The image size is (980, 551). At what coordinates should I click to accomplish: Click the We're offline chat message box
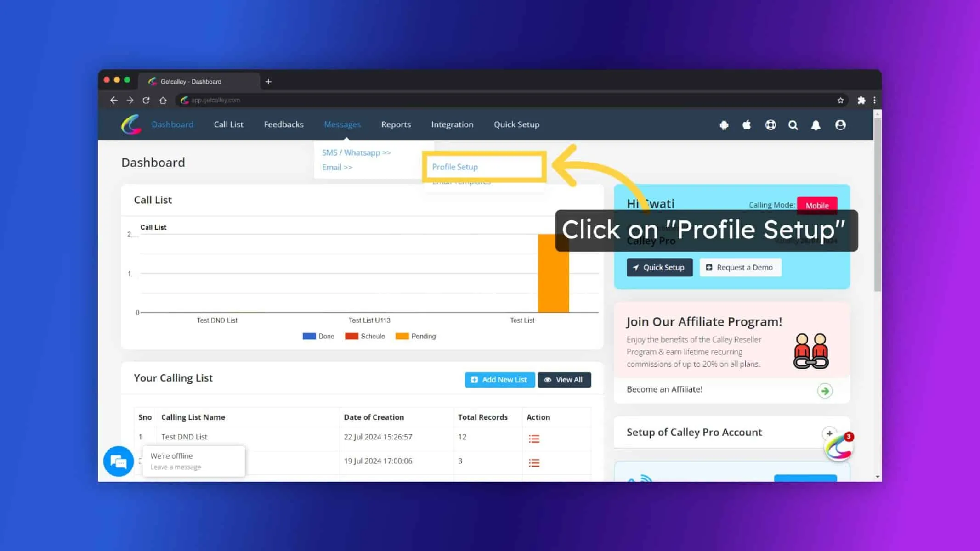point(194,461)
